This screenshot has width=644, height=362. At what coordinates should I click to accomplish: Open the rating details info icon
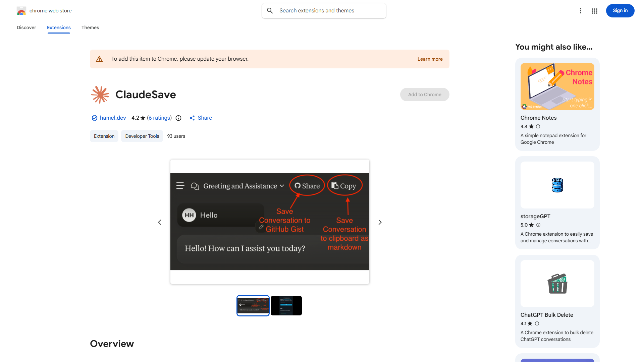click(178, 118)
